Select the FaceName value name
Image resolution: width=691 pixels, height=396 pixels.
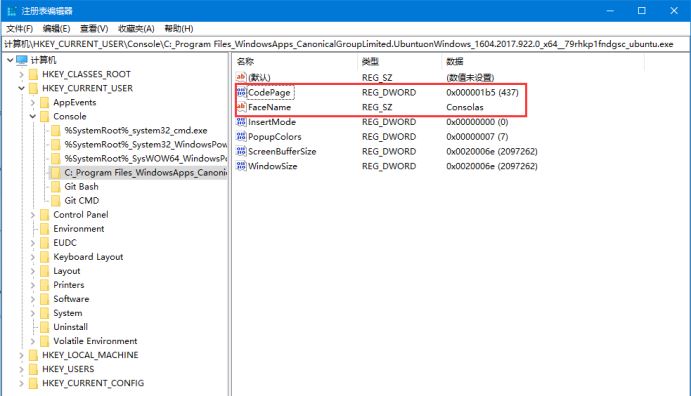coord(269,107)
